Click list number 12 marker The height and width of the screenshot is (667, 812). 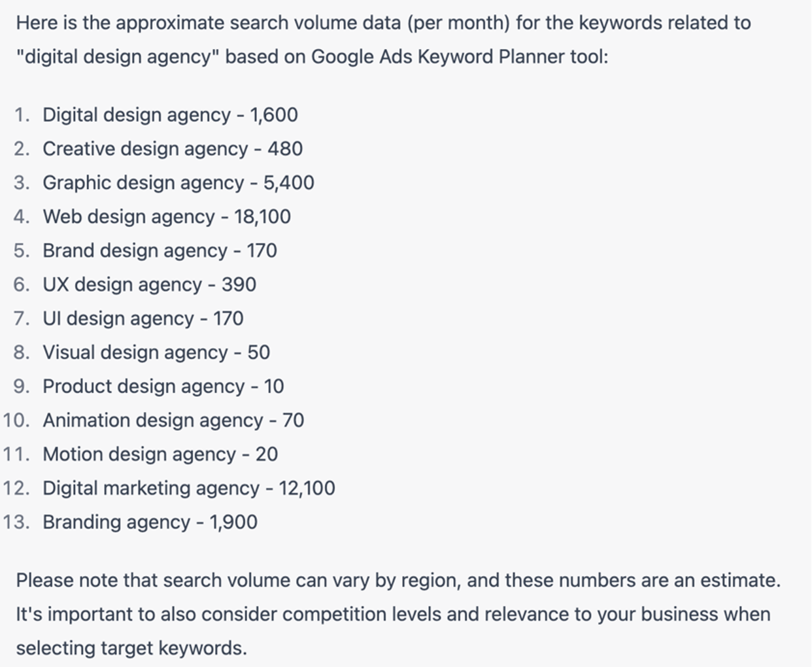(x=16, y=488)
